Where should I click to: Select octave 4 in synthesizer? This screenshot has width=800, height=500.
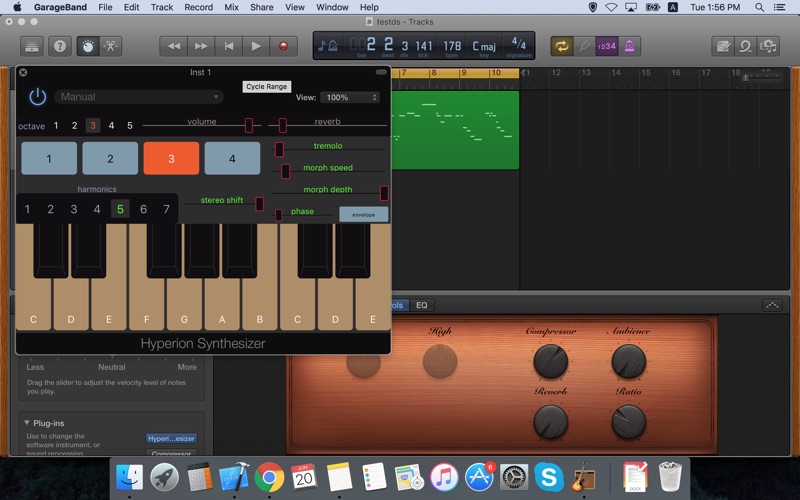(111, 126)
